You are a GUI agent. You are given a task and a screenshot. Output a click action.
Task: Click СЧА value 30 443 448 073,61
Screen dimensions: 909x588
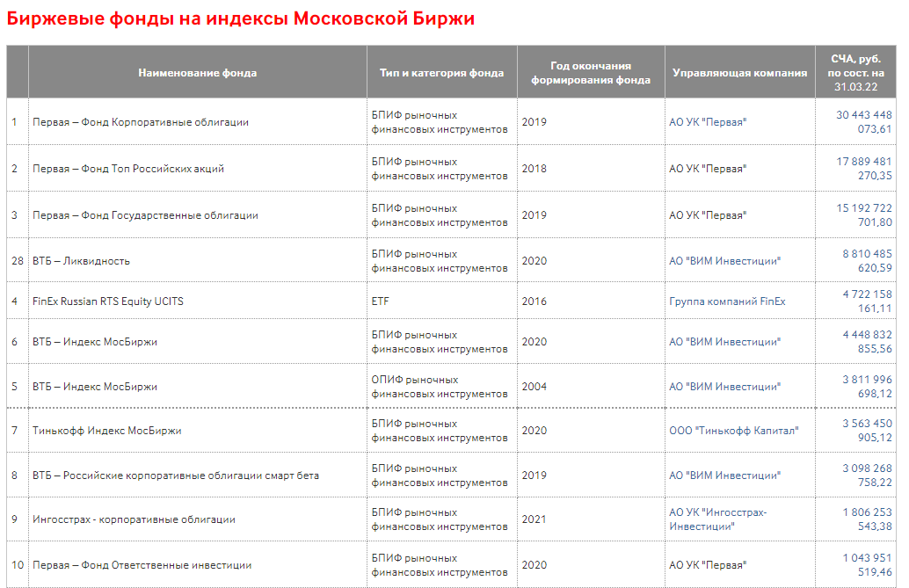tap(864, 122)
